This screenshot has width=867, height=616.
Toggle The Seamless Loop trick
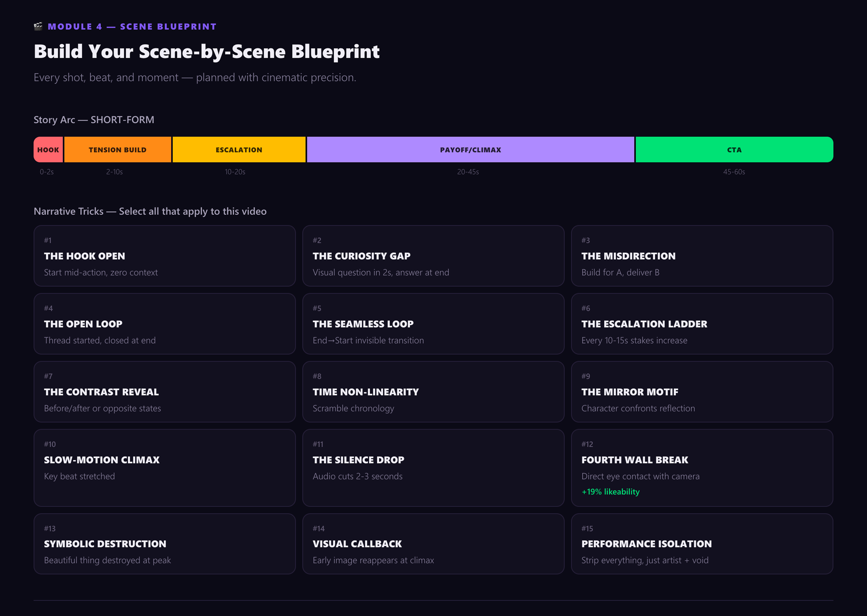433,324
